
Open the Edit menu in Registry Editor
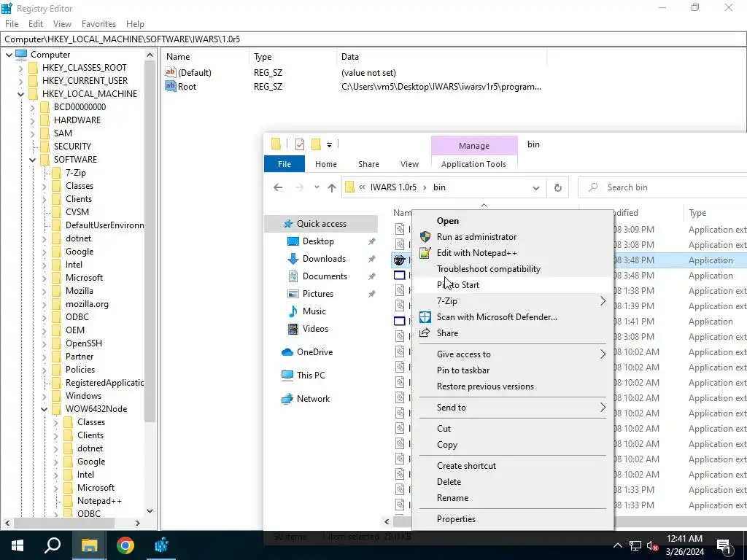pos(36,24)
